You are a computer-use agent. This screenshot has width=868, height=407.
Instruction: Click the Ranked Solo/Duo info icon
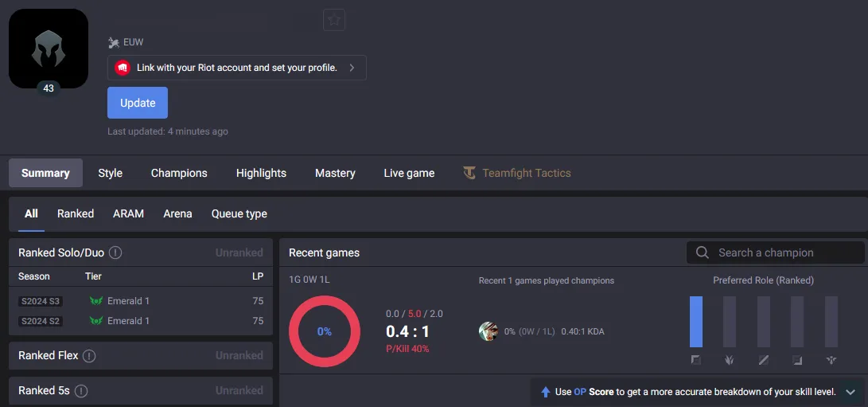(115, 252)
